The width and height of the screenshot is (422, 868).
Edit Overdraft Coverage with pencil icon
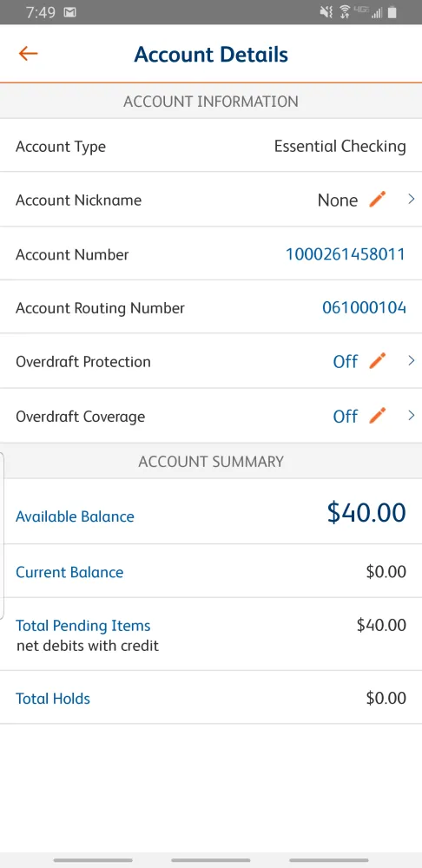[x=377, y=415]
